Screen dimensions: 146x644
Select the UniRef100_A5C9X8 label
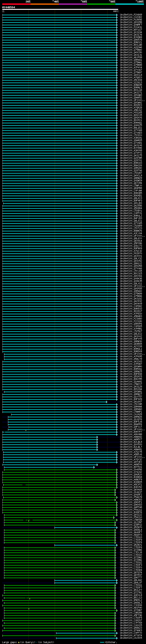131,80
